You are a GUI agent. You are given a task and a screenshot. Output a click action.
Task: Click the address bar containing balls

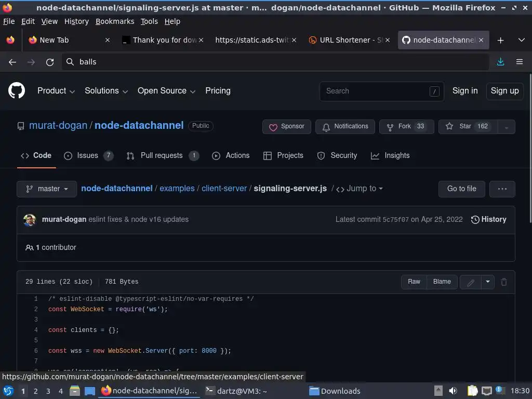(x=275, y=62)
